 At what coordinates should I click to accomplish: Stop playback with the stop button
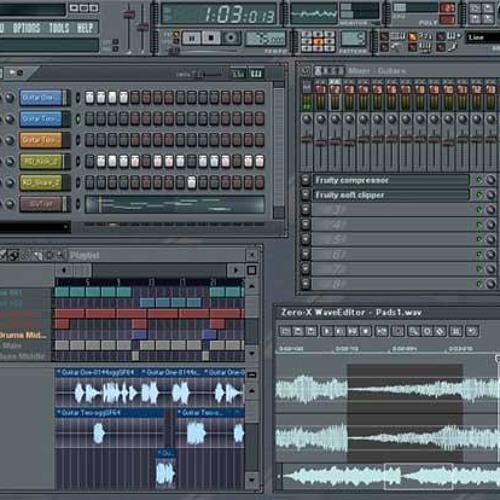coord(211,38)
